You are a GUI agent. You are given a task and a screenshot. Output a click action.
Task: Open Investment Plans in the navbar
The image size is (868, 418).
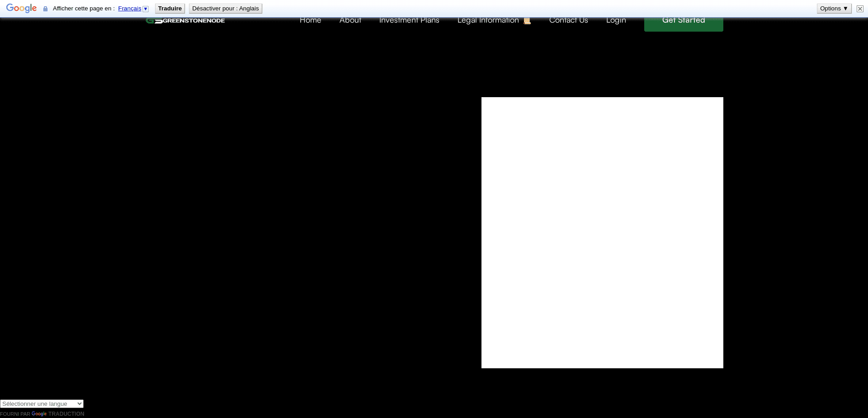pos(409,20)
